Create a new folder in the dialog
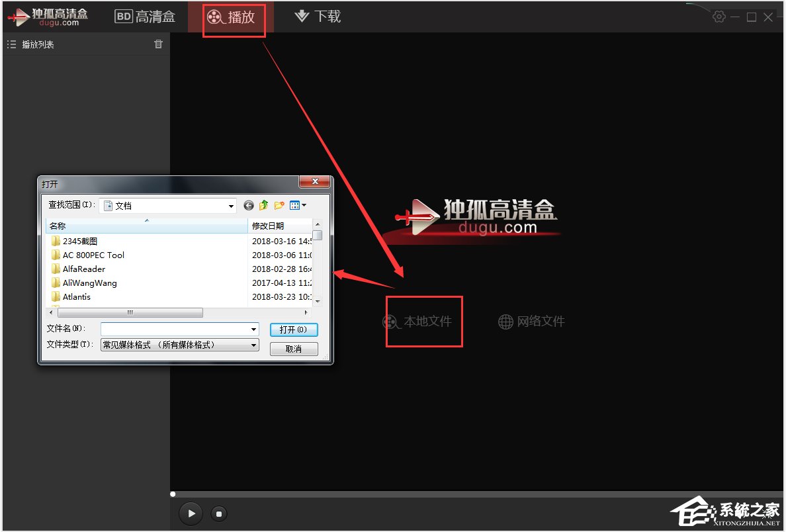Screen dimensions: 786x532 click(x=279, y=205)
